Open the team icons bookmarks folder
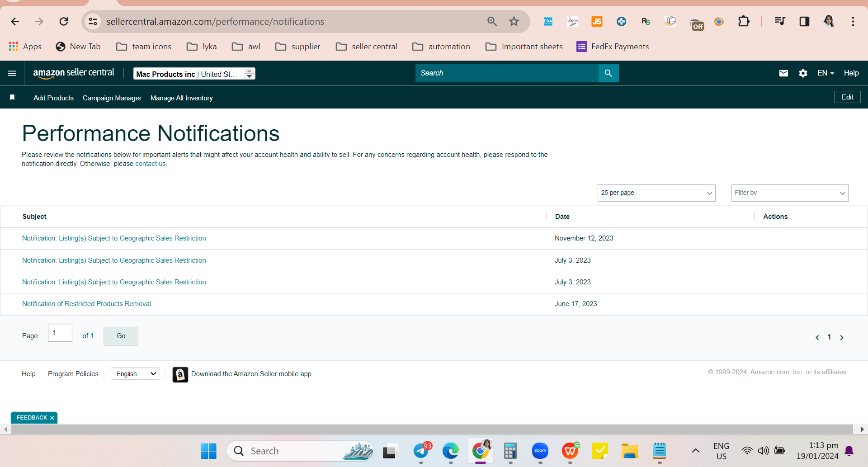Image resolution: width=868 pixels, height=467 pixels. (144, 47)
